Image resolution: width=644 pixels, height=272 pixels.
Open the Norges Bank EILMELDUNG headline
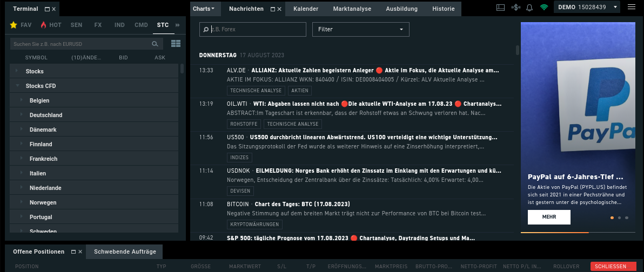[378, 171]
